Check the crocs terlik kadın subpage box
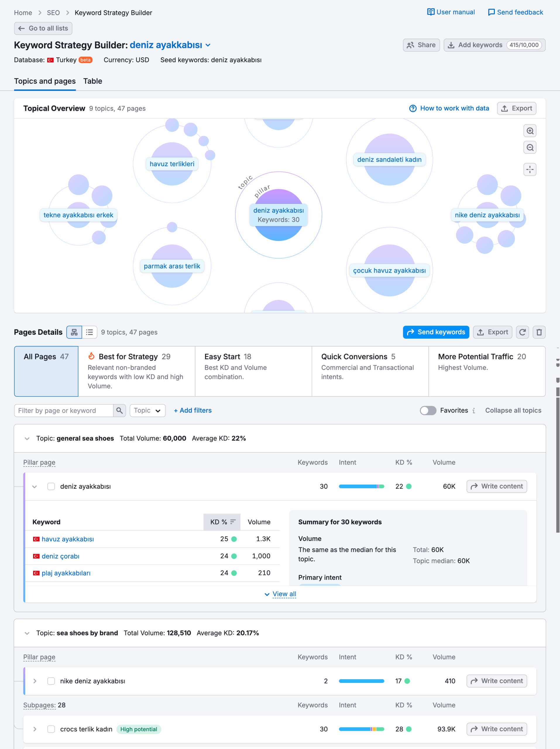 [x=51, y=729]
